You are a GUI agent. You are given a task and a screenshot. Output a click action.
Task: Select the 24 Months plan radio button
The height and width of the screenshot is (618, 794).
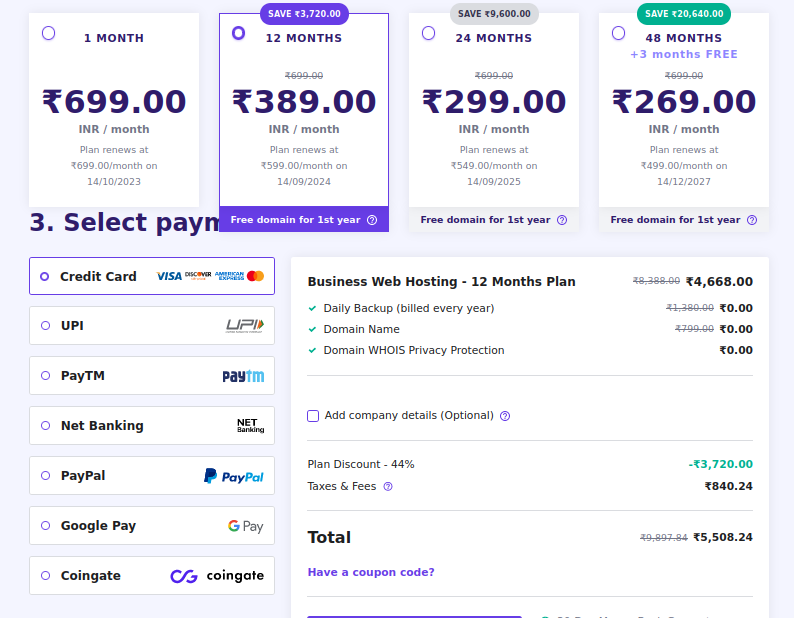click(x=429, y=33)
